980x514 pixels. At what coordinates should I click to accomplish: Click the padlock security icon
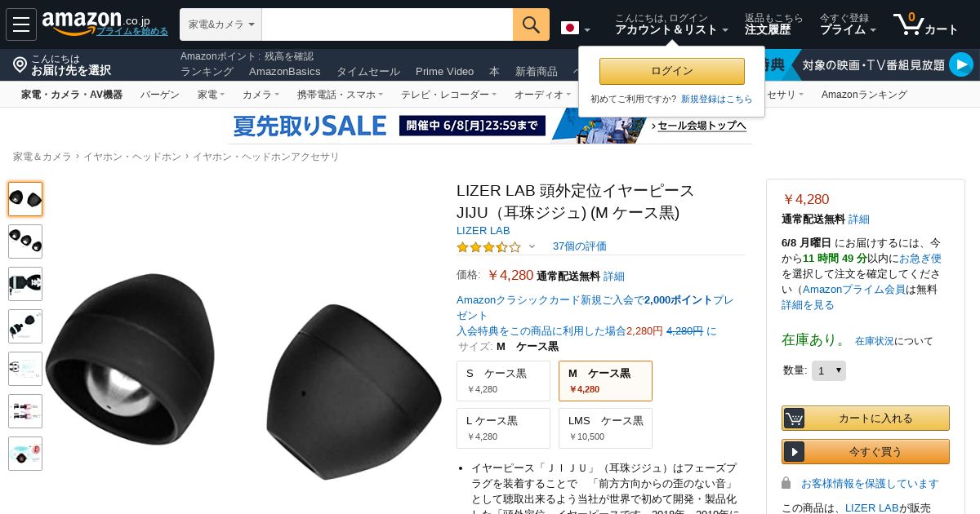point(786,483)
